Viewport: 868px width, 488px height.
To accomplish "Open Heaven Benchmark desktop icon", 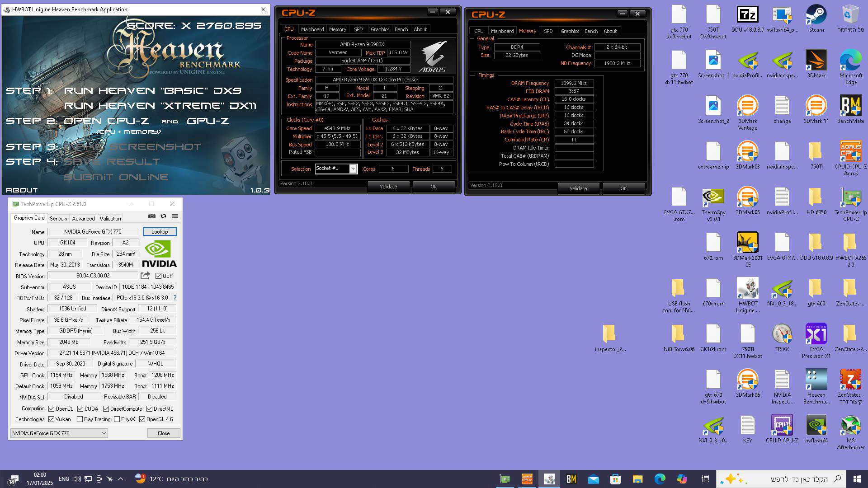I will (x=816, y=387).
